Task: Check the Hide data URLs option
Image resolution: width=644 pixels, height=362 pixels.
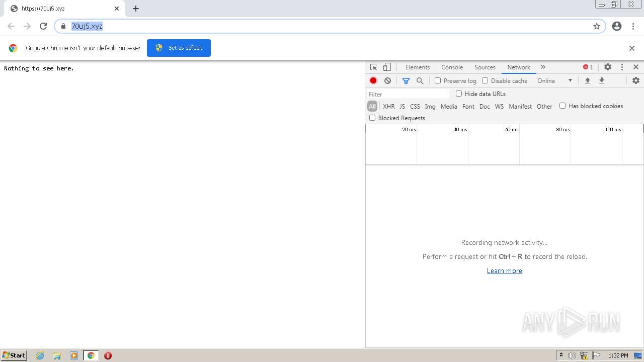Action: [x=459, y=94]
